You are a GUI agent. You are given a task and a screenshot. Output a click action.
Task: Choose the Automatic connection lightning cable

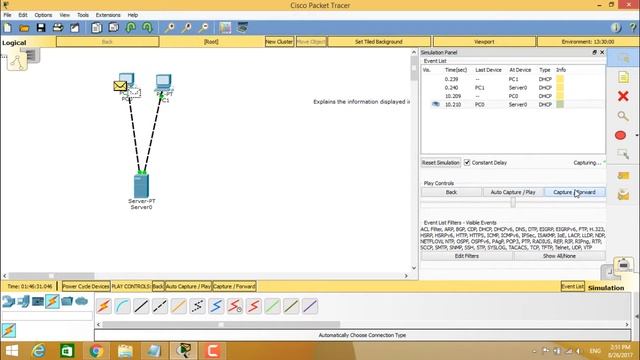click(x=104, y=306)
